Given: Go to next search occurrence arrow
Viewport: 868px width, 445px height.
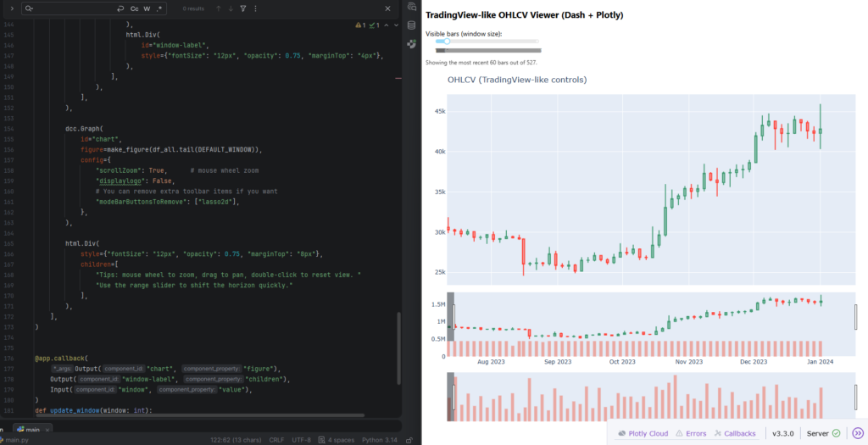Looking at the screenshot, I should (x=231, y=8).
